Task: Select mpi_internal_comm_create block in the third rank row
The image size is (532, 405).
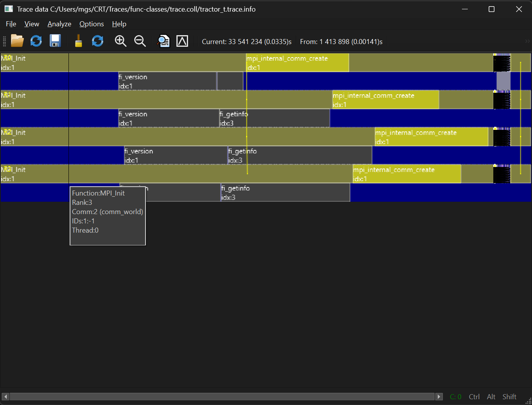Action: pyautogui.click(x=431, y=137)
